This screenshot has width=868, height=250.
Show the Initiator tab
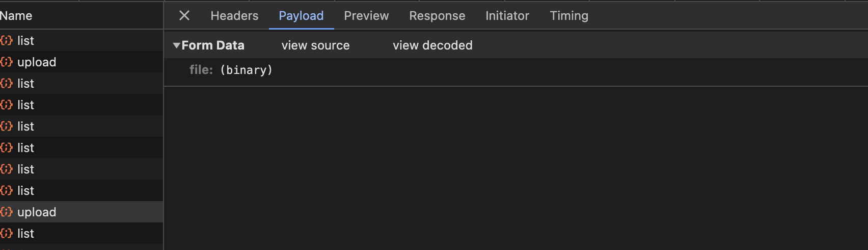(507, 16)
